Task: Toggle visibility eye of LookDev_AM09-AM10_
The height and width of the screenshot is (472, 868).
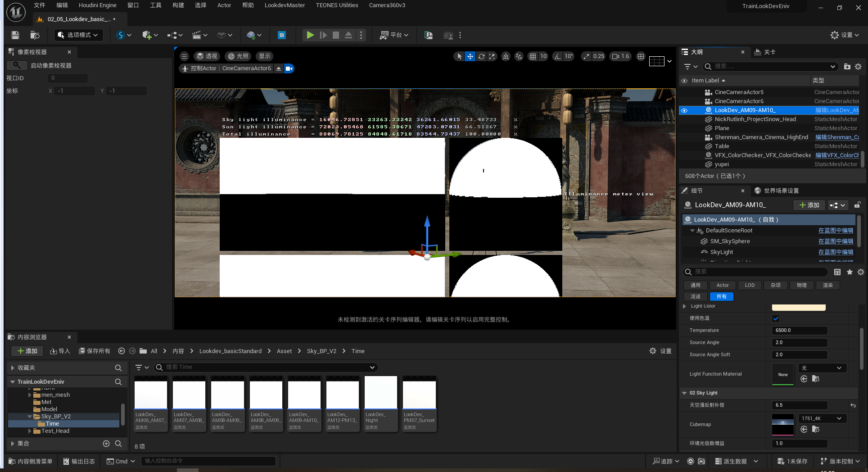Action: 684,110
